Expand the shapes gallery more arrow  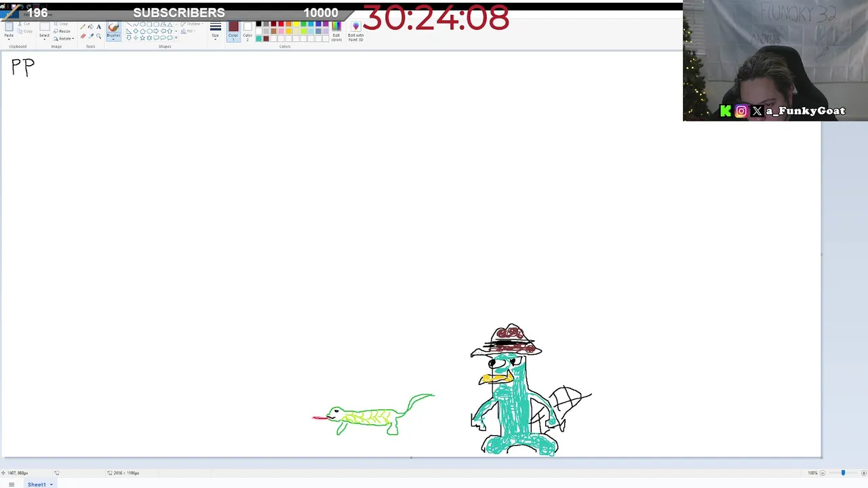177,38
